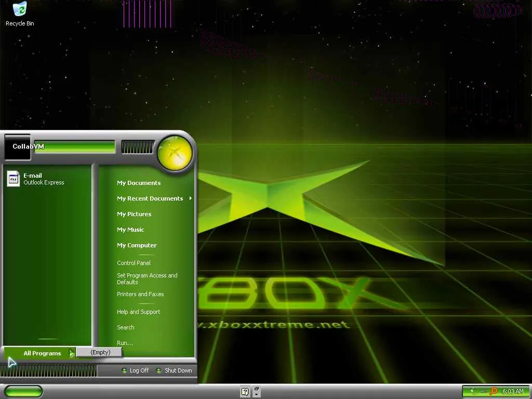Choose Search in the Start menu
532x399 pixels.
click(x=126, y=327)
